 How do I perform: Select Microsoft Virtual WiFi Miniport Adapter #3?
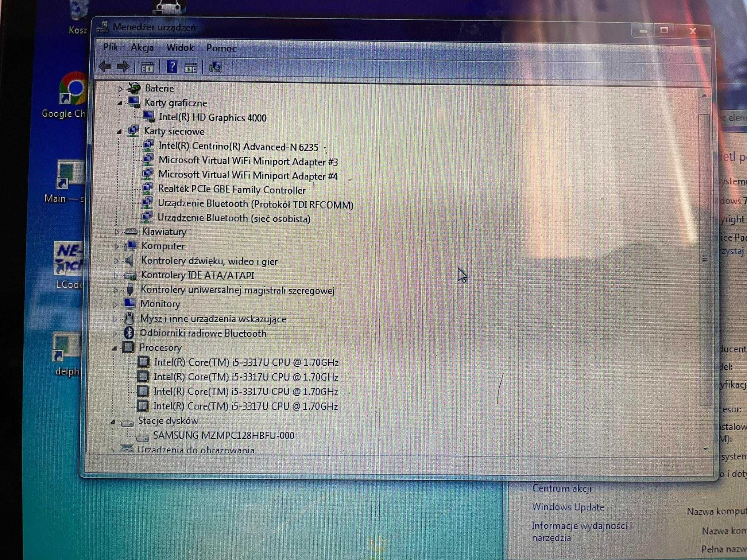pyautogui.click(x=248, y=161)
